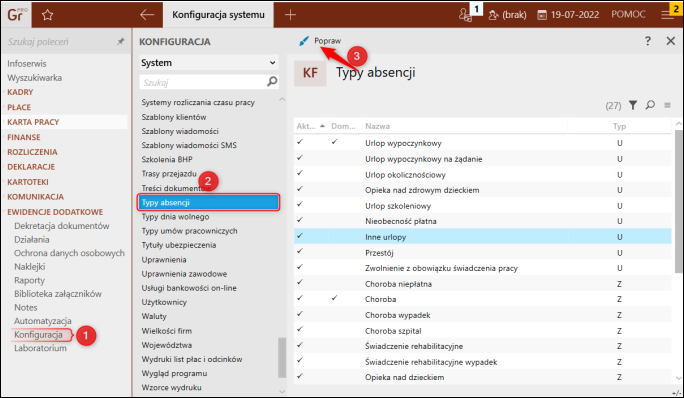This screenshot has width=684, height=398.
Task: Select Typy dnia wolnego in list
Action: tap(175, 217)
